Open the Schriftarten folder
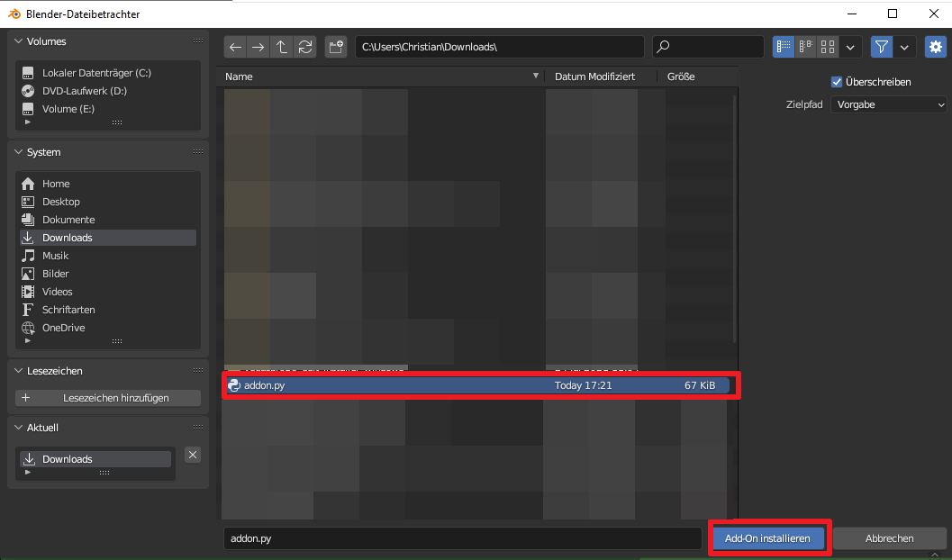The image size is (952, 560). (x=108, y=310)
